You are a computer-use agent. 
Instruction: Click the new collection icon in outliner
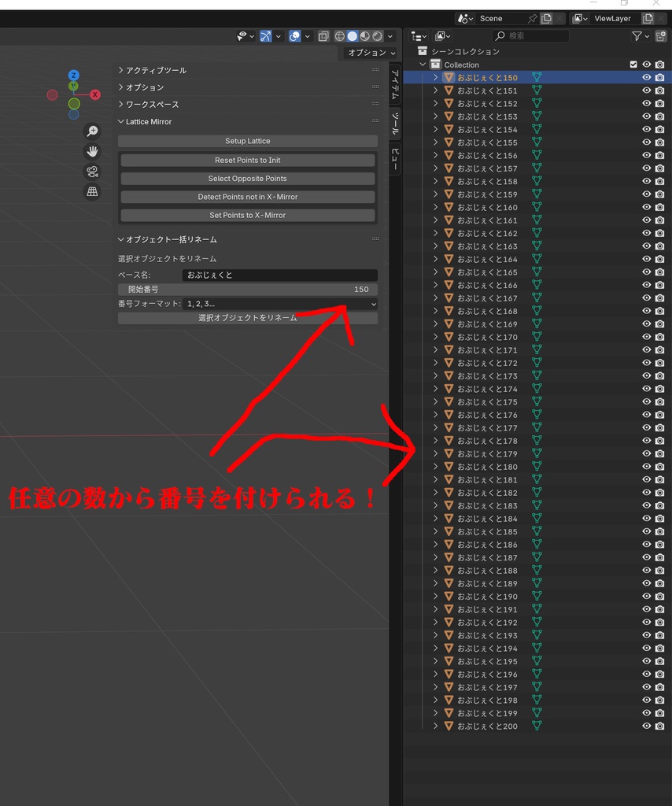click(661, 36)
